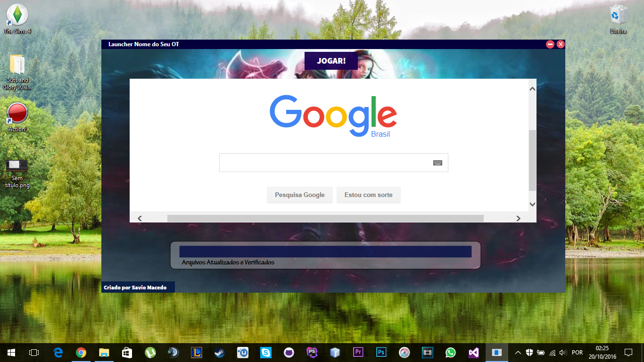Screen dimensions: 644x362
Task: Select the Lixeira recycle bin icon
Action: click(x=618, y=19)
